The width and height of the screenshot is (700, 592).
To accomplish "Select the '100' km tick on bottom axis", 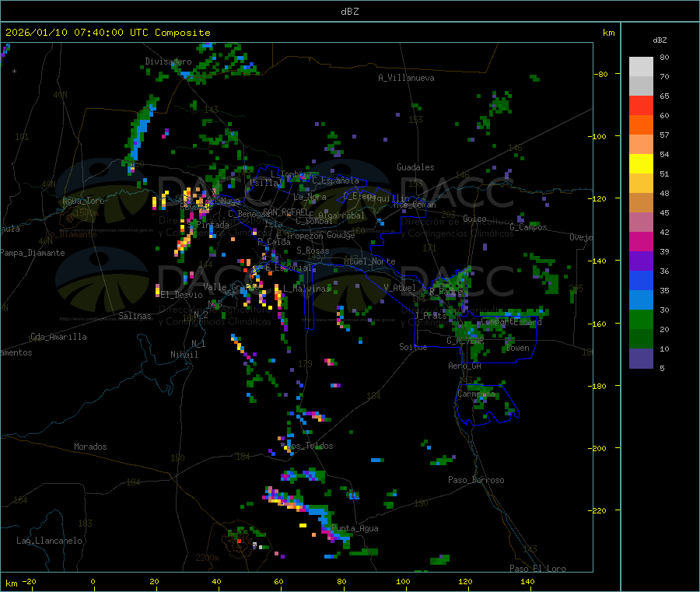I will 403,581.
